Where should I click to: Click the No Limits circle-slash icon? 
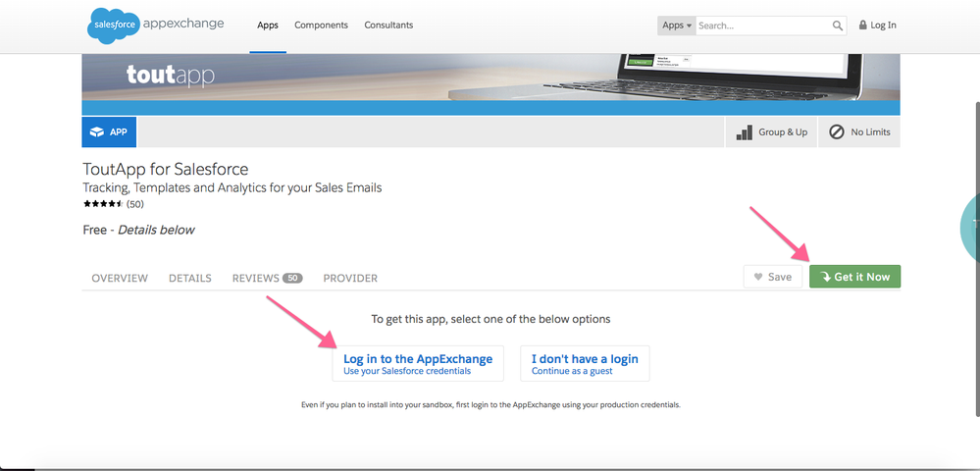(837, 131)
